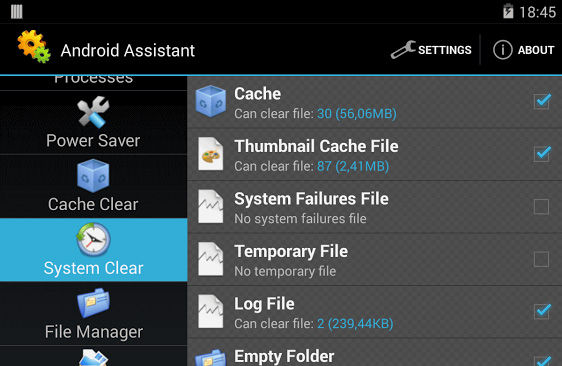Check the System Failures File checkbox
This screenshot has height=366, width=562.
541,207
